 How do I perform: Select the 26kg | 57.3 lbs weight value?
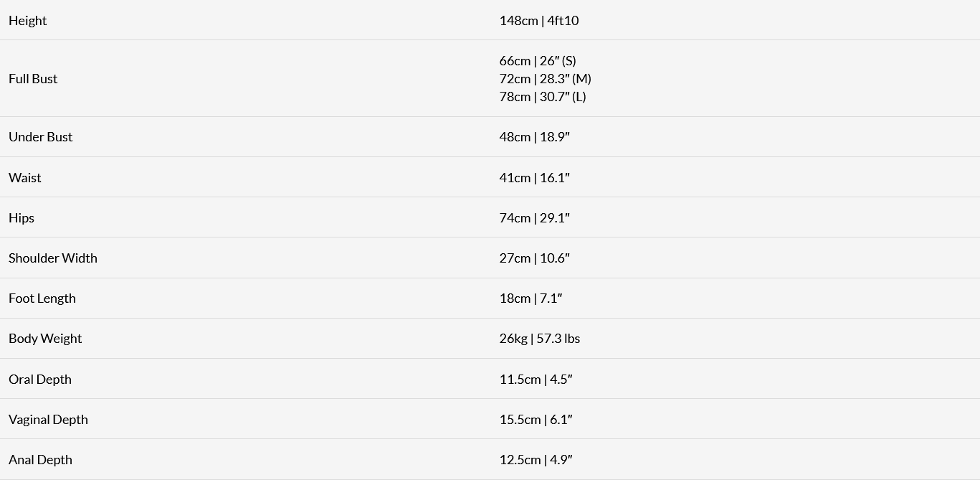[539, 339]
